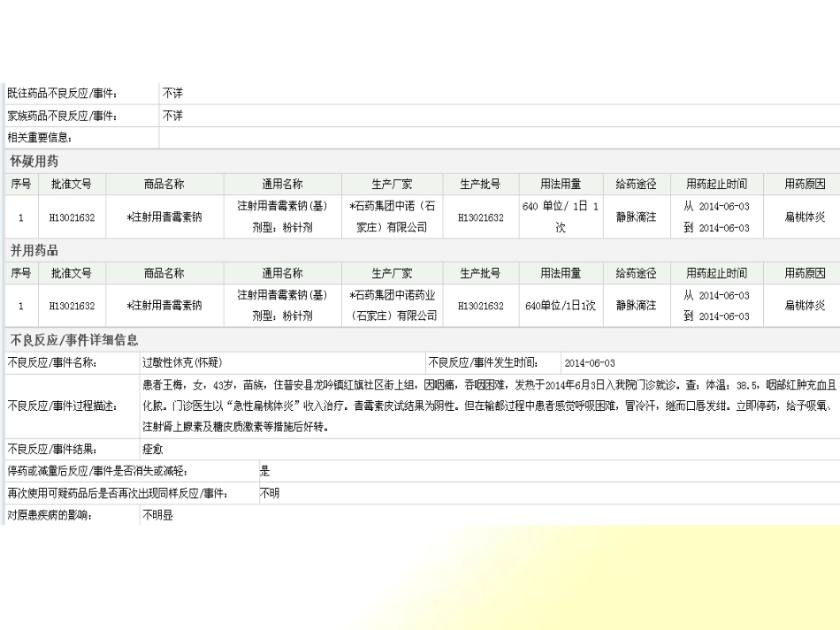Click 扁桃体炎 reason in 怀疑用药 row
Image resolution: width=840 pixels, height=630 pixels.
pyautogui.click(x=806, y=216)
